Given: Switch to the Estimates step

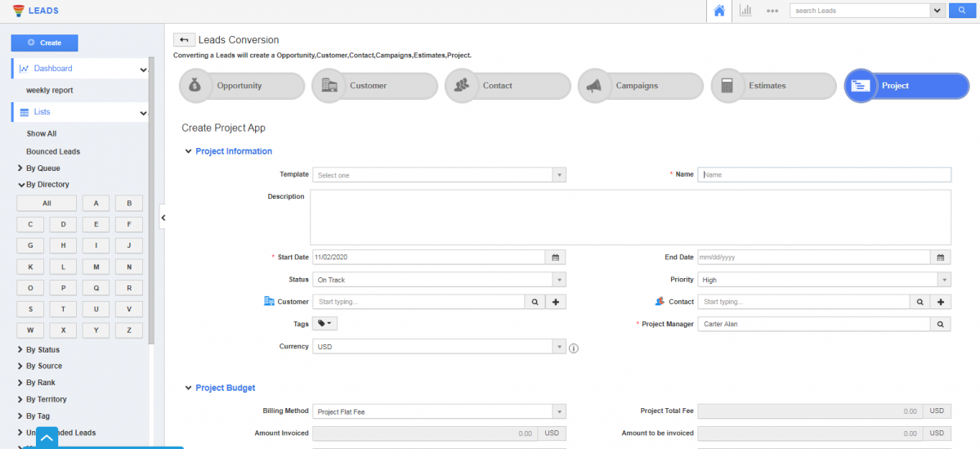Looking at the screenshot, I should click(x=768, y=86).
